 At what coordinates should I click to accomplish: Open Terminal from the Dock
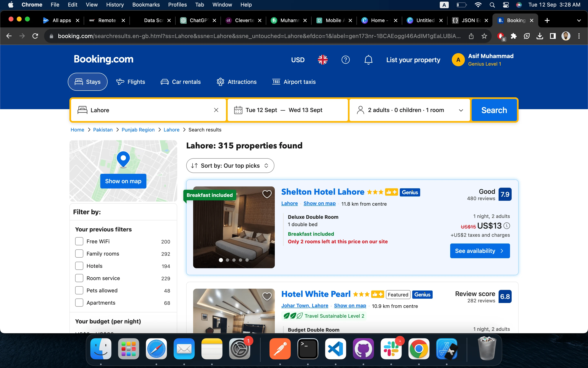[308, 349]
